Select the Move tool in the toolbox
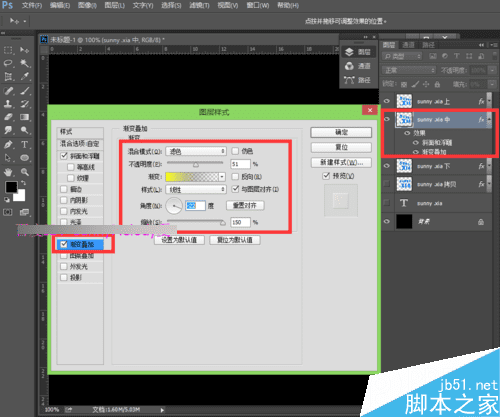Screen dimensions: 500x417 [x=24, y=50]
